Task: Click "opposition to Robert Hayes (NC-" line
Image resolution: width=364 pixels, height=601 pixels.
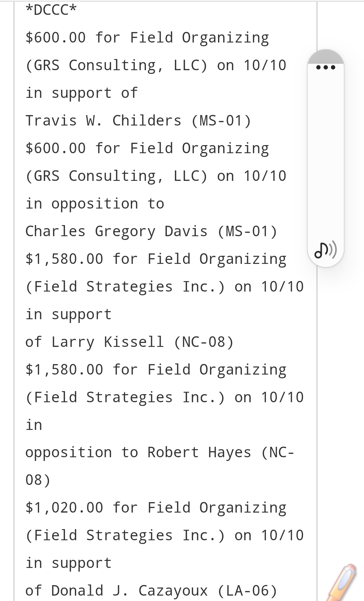Action: tap(160, 453)
